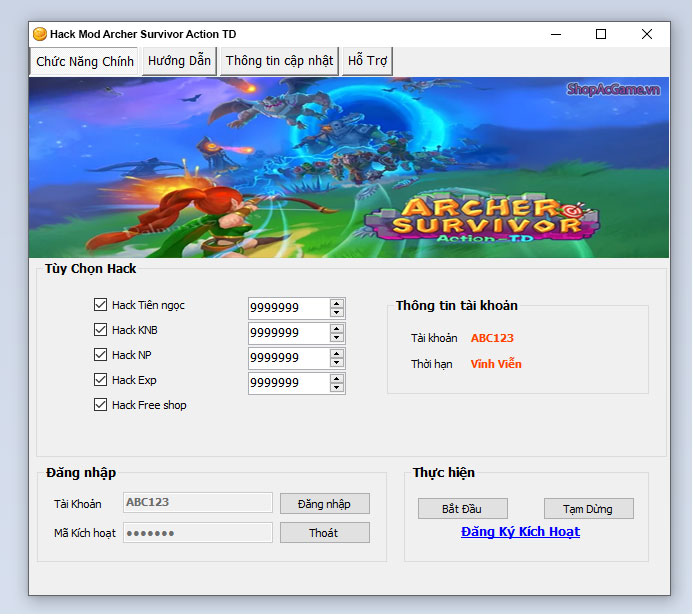Decrease the Hack NP value with down arrow
The image size is (693, 616).
point(337,362)
